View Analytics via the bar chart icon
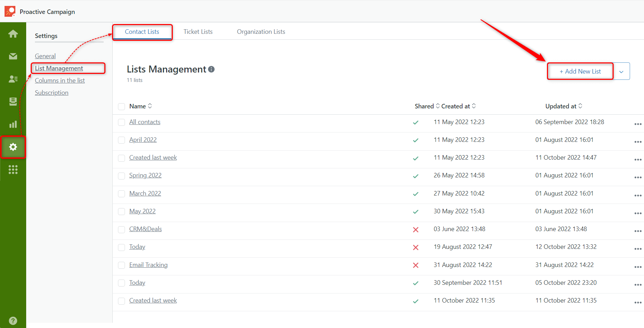 point(13,124)
